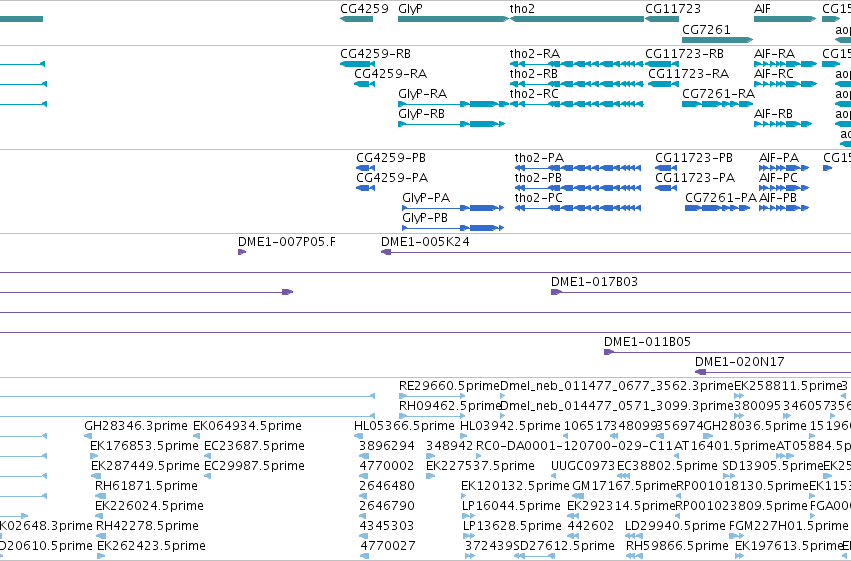Click the DME1-020N17 BAC label
This screenshot has height=561, width=851.
point(739,362)
